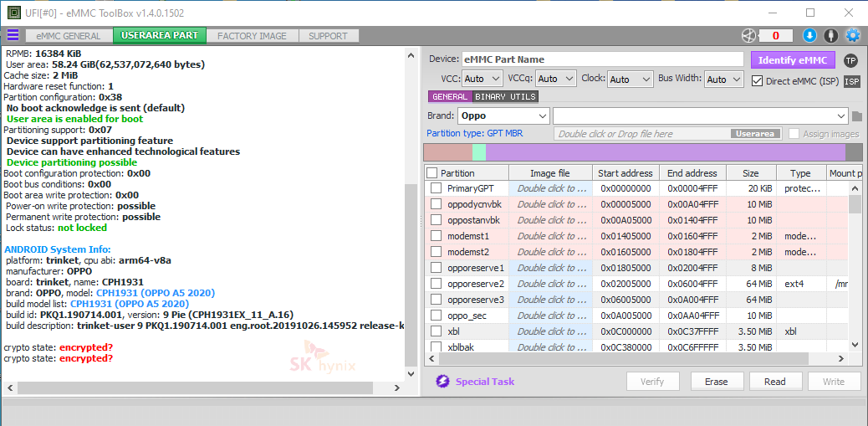Switch to BINARY UTILS sub-tab
This screenshot has height=426, width=868.
click(505, 97)
